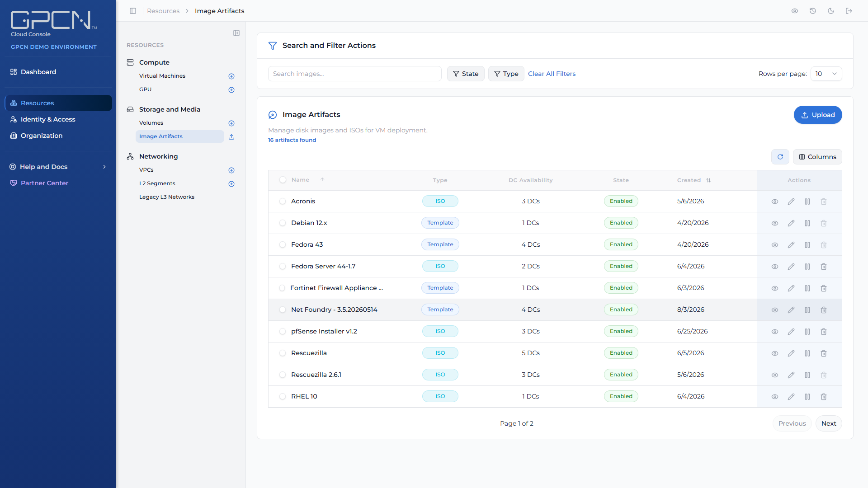
Task: Go to Identity & Access
Action: pyautogui.click(x=58, y=119)
